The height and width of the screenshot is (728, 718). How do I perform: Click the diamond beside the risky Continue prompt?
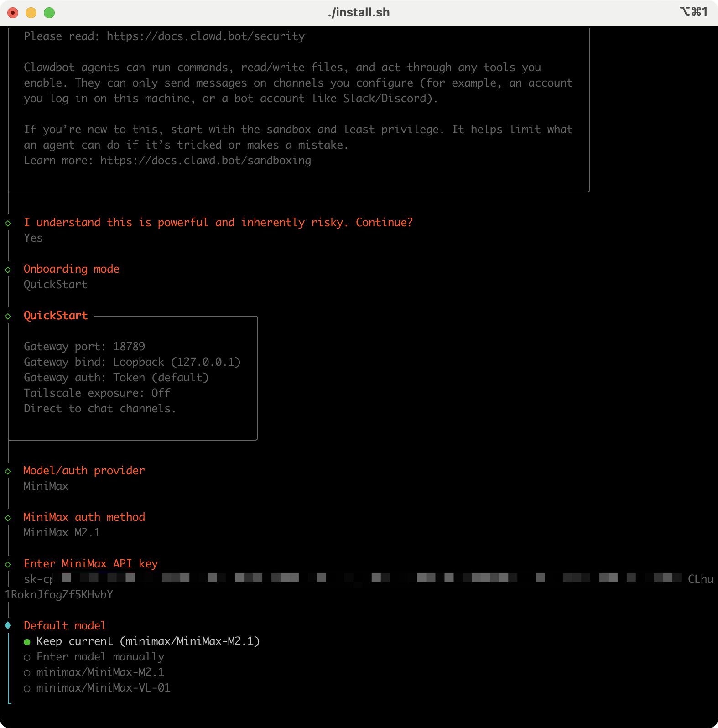tap(8, 223)
